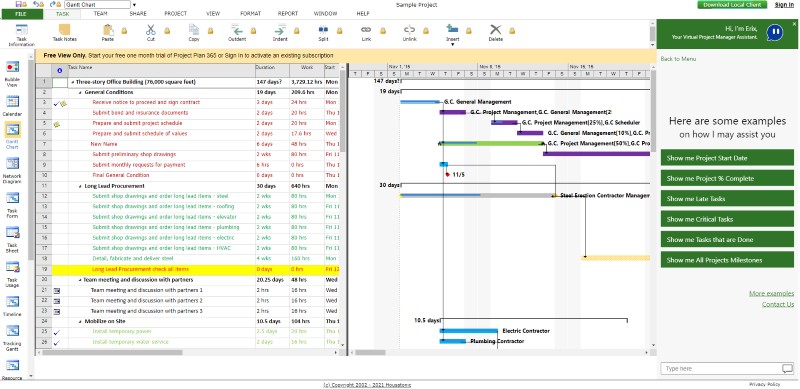Indent the selected task
The width and height of the screenshot is (800, 389).
[x=280, y=33]
